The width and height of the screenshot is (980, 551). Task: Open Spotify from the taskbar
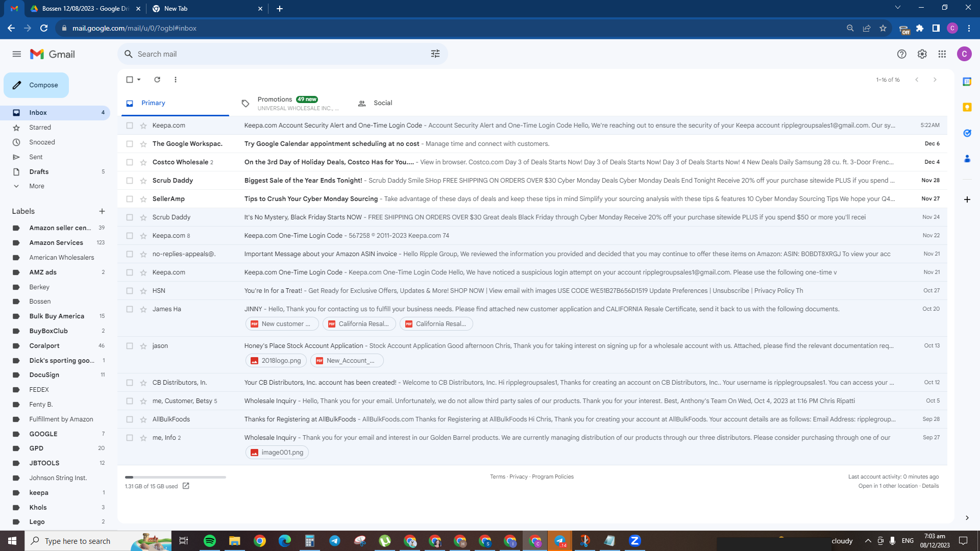(x=210, y=541)
